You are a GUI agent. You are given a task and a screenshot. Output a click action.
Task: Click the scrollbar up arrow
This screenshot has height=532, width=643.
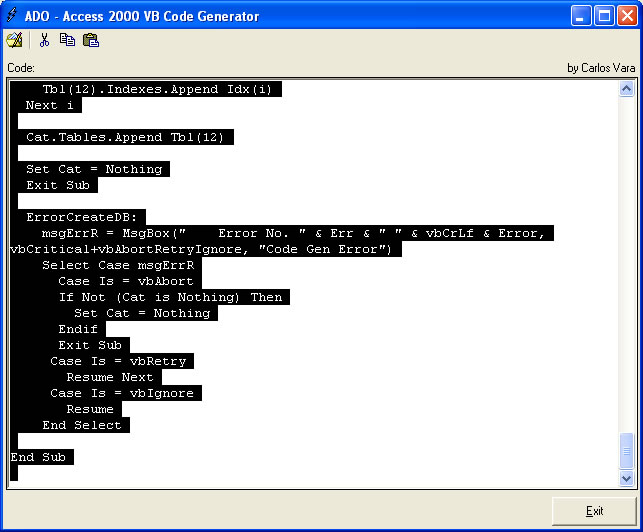coord(626,89)
